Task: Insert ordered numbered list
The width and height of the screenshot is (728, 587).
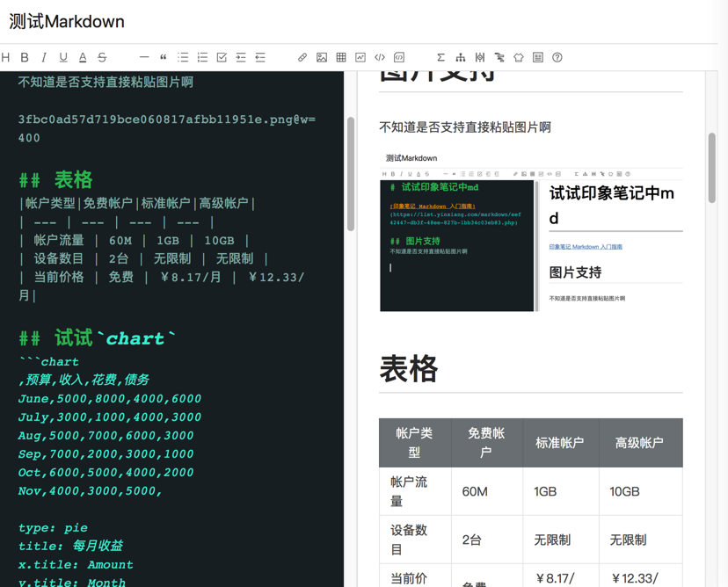Action: click(202, 57)
